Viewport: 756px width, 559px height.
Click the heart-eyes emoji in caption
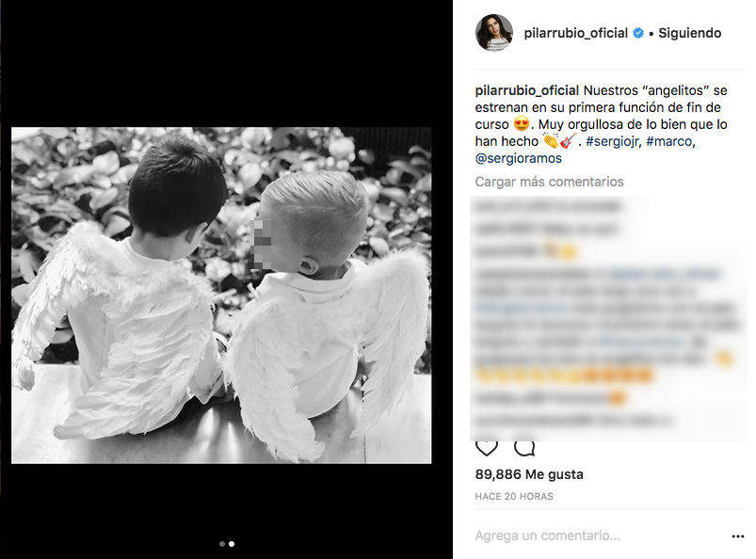(522, 124)
